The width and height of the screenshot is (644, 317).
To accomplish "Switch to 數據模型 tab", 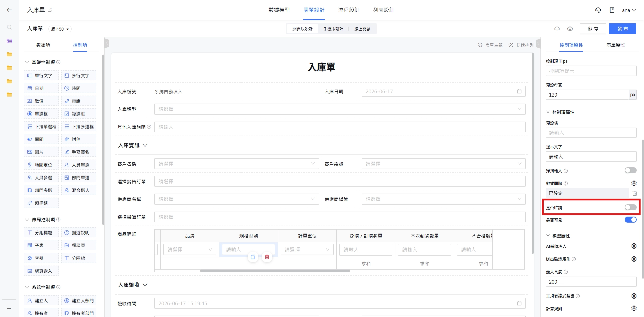I will coord(279,10).
